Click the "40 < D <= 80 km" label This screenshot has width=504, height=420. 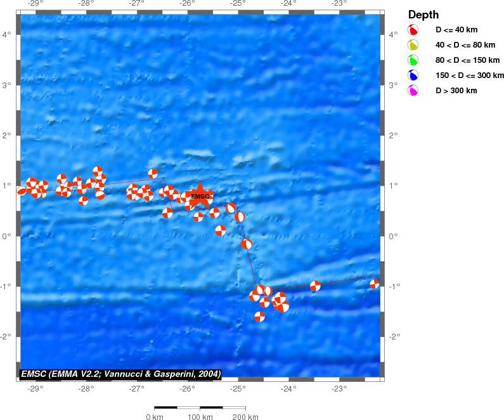click(x=462, y=45)
